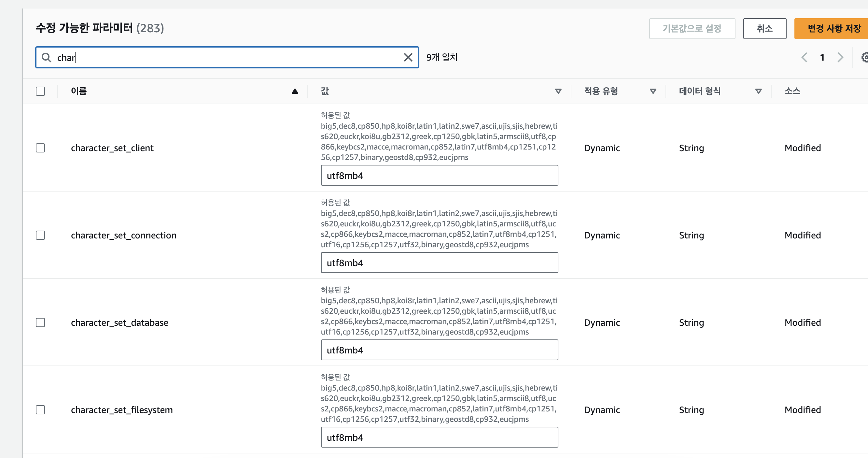Save changes with 변경 사항 저장 button
Screen dimensions: 868x458
pos(831,29)
